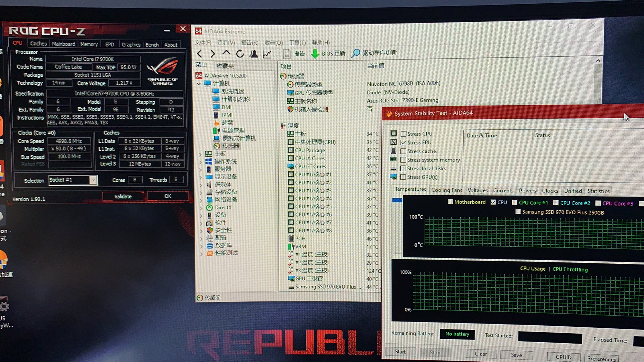The height and width of the screenshot is (362, 644).
Task: Click the back arrow in AIDA64 toolbar
Action: click(x=199, y=53)
